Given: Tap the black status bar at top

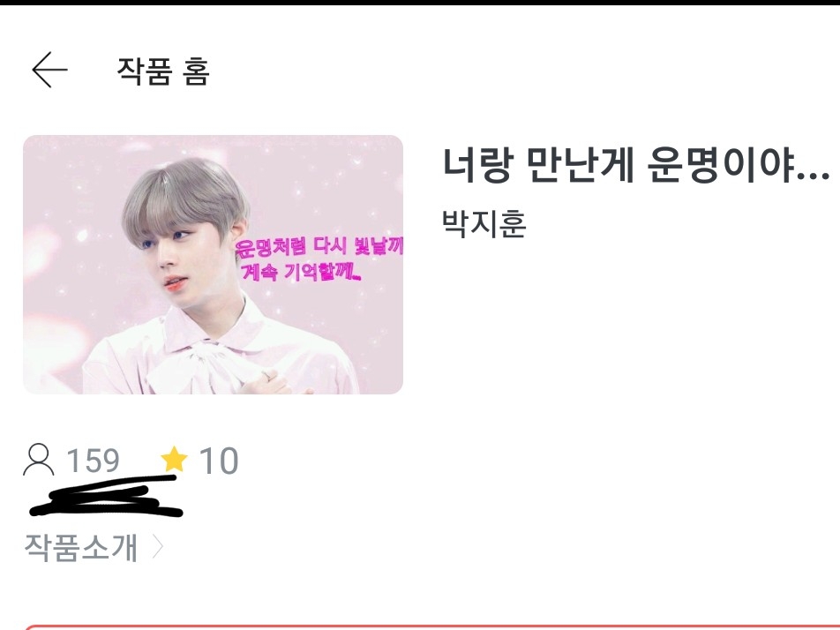Looking at the screenshot, I should 420,2.
